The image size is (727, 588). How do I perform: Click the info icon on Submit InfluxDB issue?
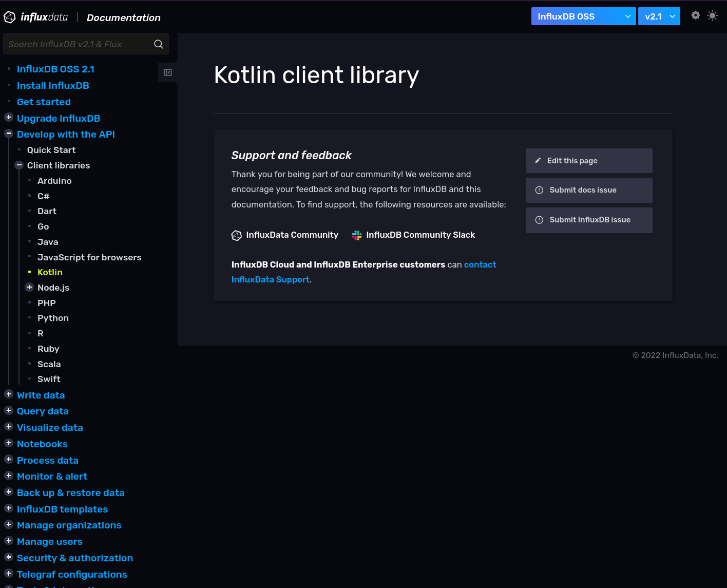click(x=539, y=220)
